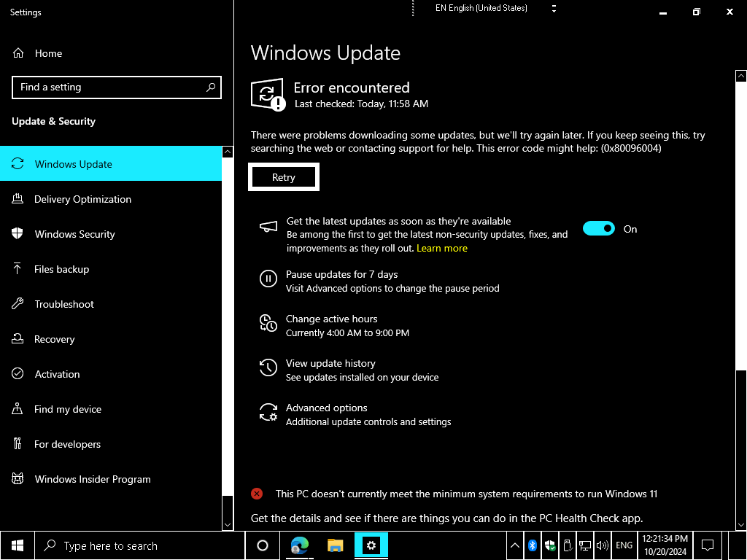The width and height of the screenshot is (747, 560).
Task: Click the Find my device icon
Action: (x=18, y=409)
